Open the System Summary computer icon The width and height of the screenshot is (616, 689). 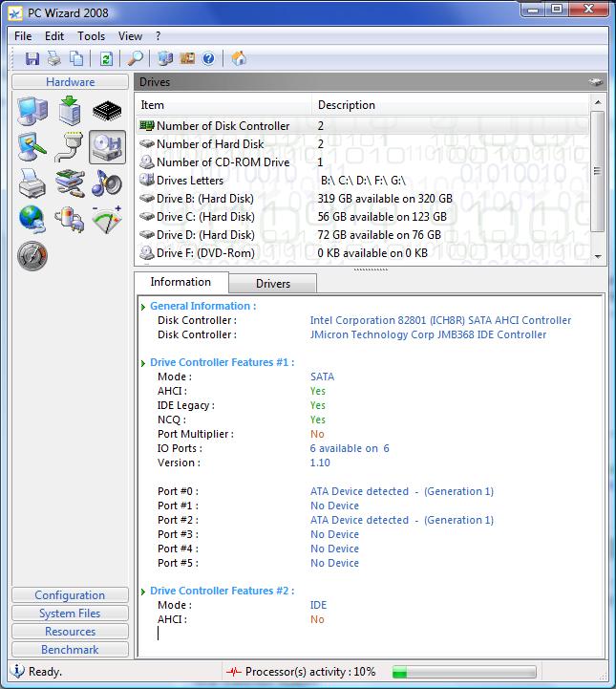[32, 111]
